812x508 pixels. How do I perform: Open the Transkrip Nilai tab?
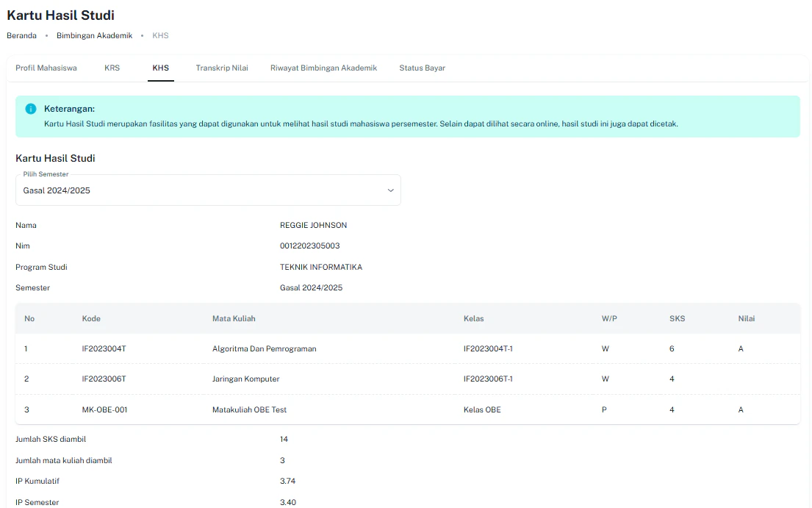coord(222,68)
